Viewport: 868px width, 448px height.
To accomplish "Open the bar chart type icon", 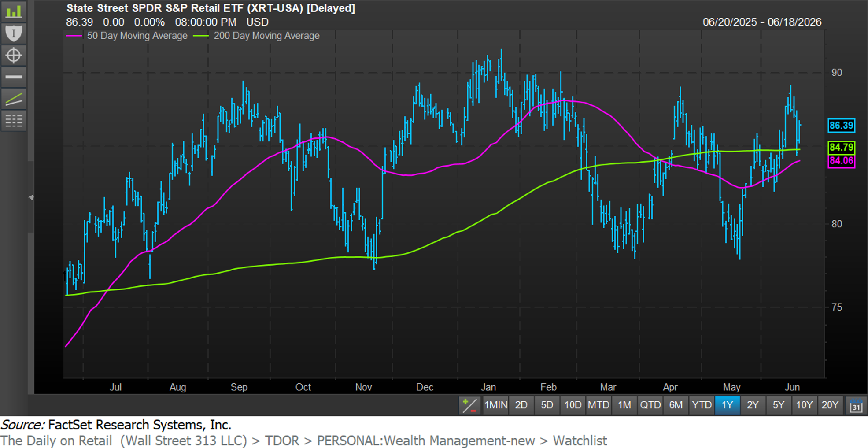I will (14, 11).
